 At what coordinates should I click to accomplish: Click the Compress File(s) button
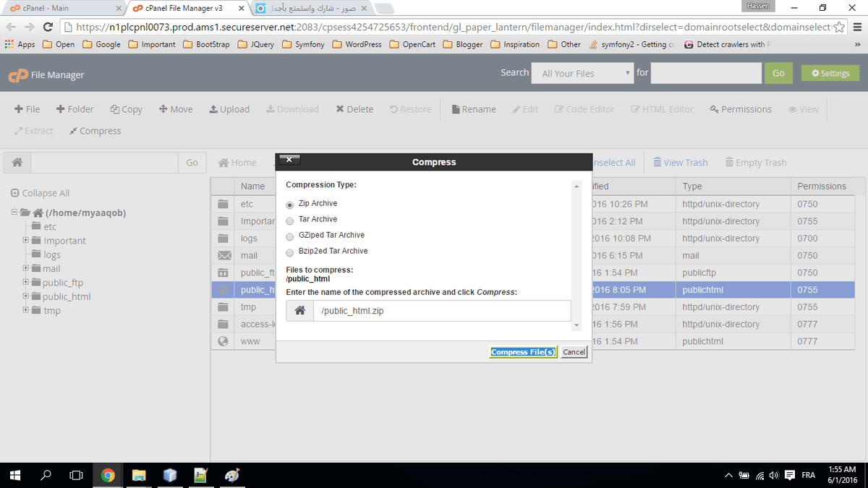click(x=523, y=352)
